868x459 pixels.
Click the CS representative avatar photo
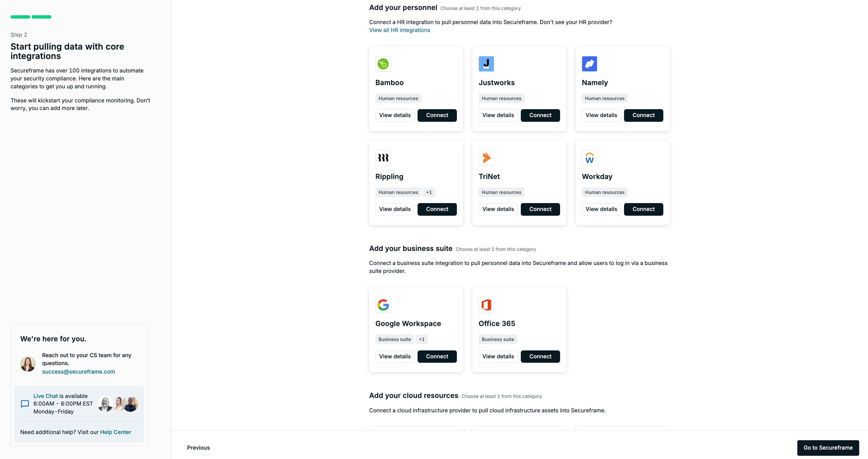pos(28,364)
